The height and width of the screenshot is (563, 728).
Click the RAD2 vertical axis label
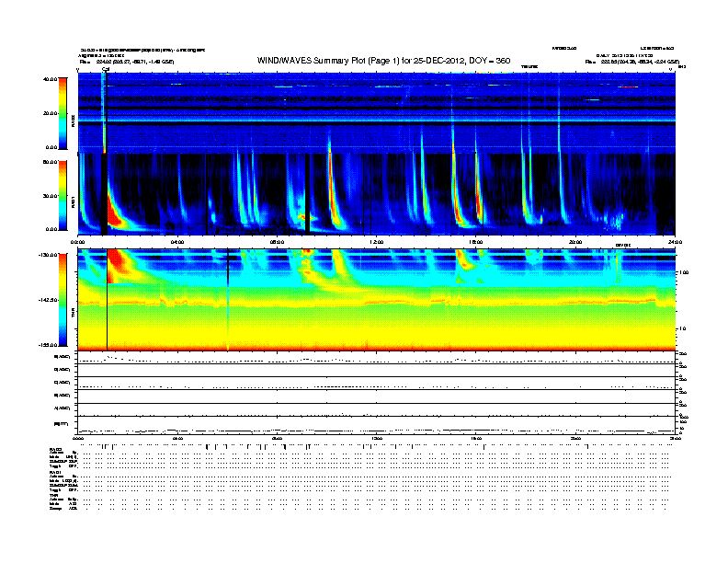pyautogui.click(x=73, y=121)
